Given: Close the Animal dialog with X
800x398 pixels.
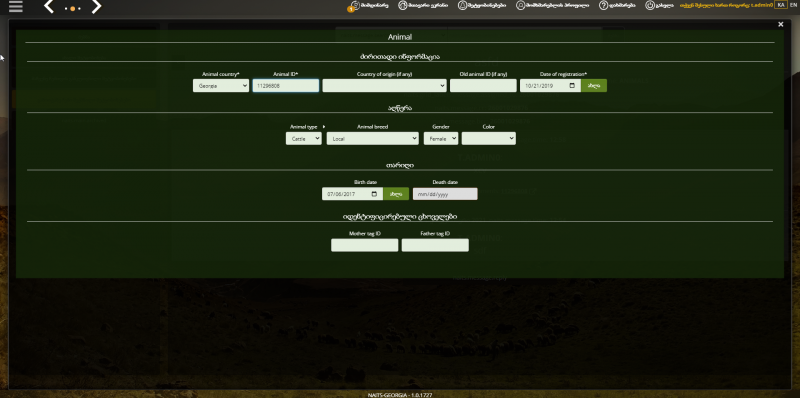Looking at the screenshot, I should pyautogui.click(x=781, y=24).
